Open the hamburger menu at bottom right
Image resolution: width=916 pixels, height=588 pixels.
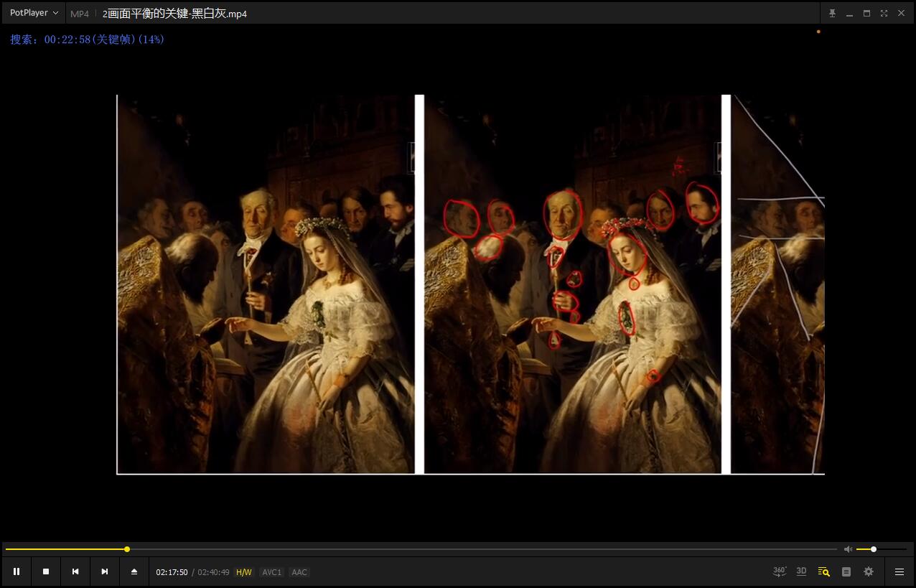click(x=899, y=571)
